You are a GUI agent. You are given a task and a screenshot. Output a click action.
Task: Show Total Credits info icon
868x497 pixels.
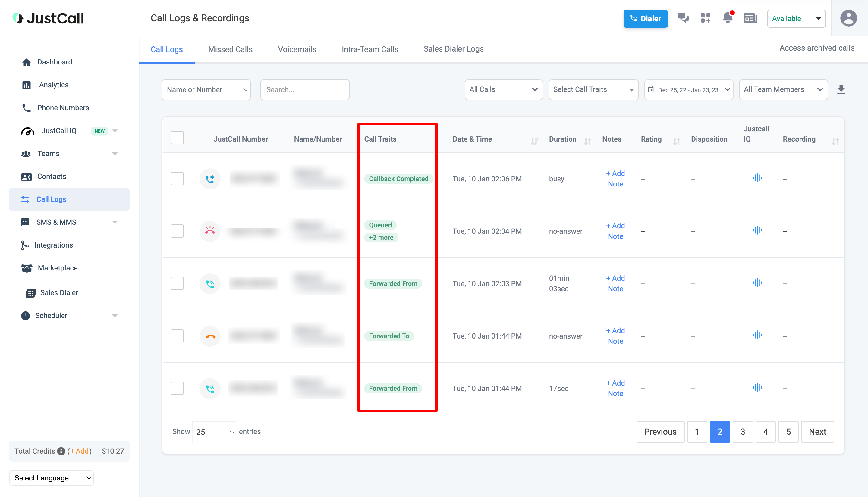click(61, 451)
